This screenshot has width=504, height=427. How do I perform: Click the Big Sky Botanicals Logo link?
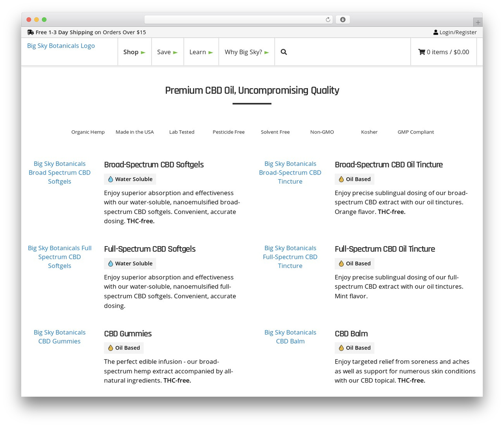[x=61, y=46]
